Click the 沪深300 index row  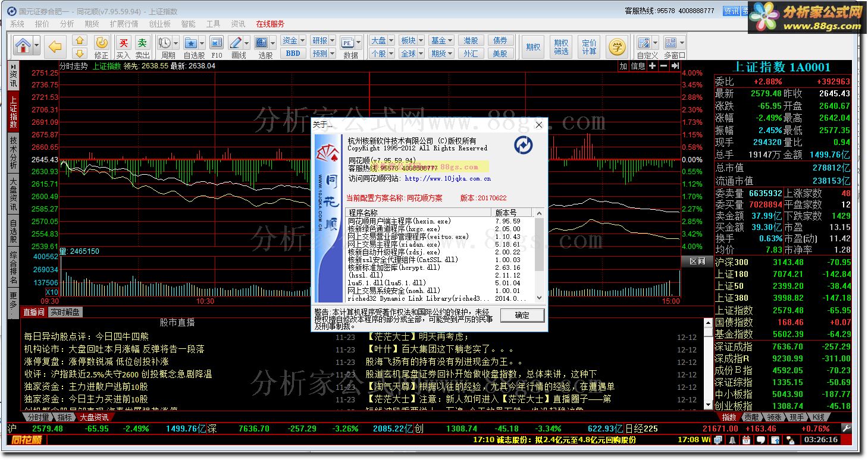pos(783,262)
